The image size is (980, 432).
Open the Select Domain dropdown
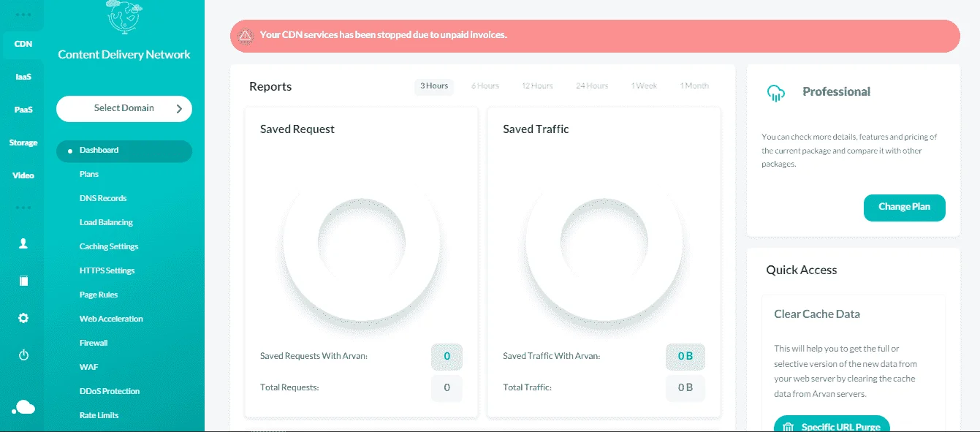pos(124,108)
